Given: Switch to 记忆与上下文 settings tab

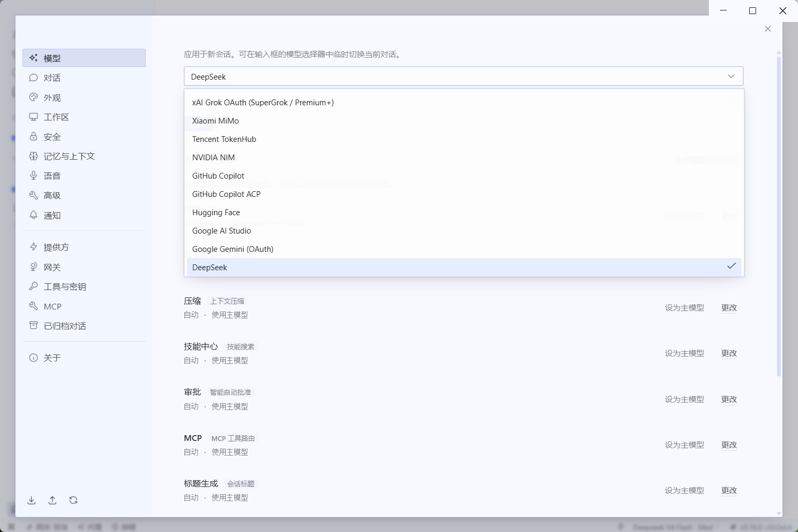Looking at the screenshot, I should (x=84, y=156).
